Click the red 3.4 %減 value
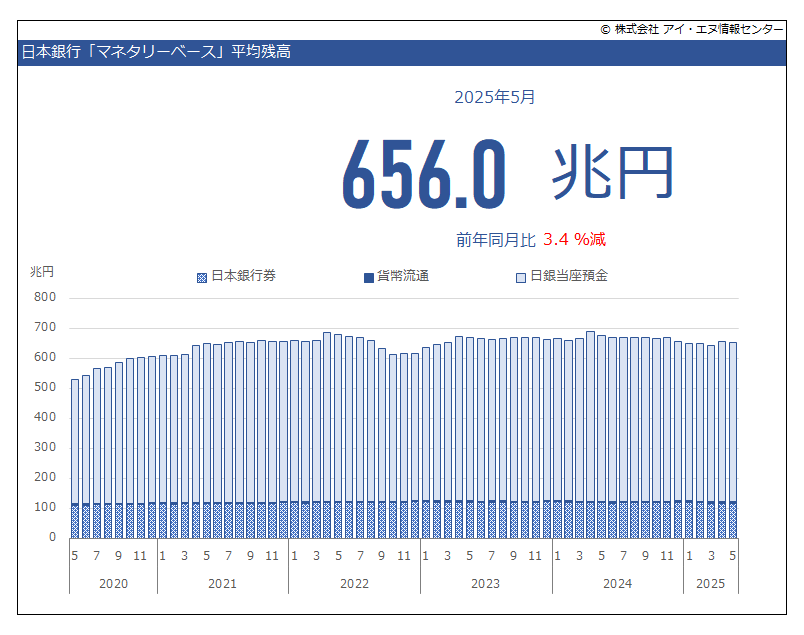Screen dimensions: 804x635 click(574, 240)
